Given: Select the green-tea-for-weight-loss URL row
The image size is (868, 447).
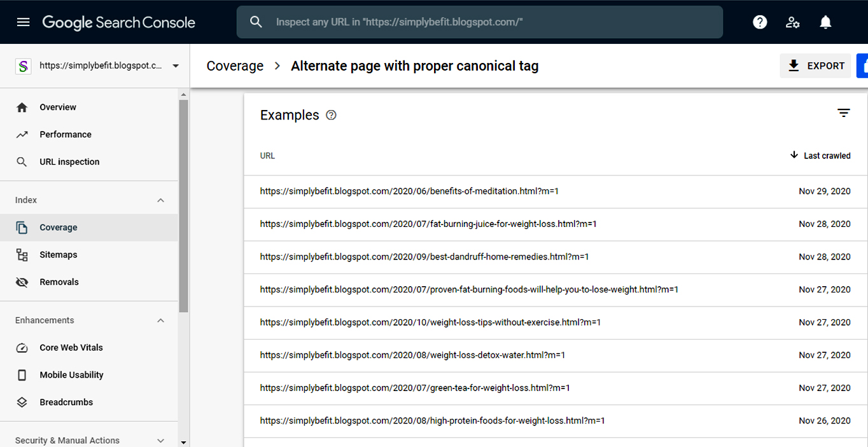Looking at the screenshot, I should [555, 388].
